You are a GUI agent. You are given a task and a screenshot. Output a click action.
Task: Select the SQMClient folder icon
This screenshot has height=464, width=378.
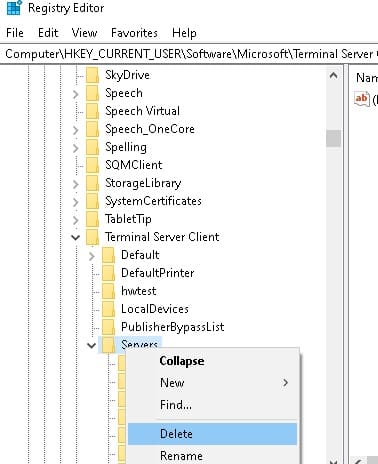[92, 165]
